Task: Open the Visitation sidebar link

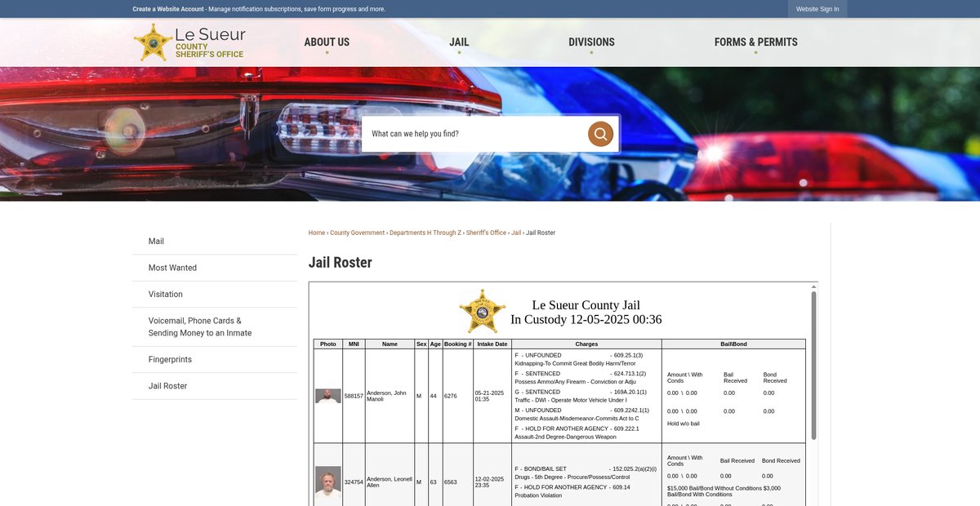Action: (x=215, y=294)
